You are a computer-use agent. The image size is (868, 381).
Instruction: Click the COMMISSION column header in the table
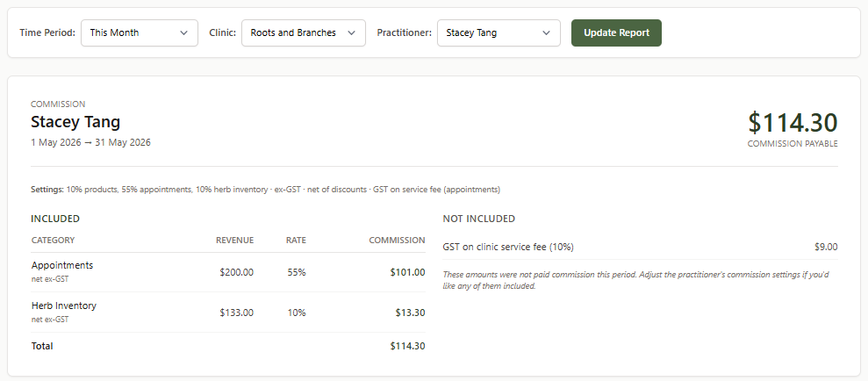(x=397, y=241)
